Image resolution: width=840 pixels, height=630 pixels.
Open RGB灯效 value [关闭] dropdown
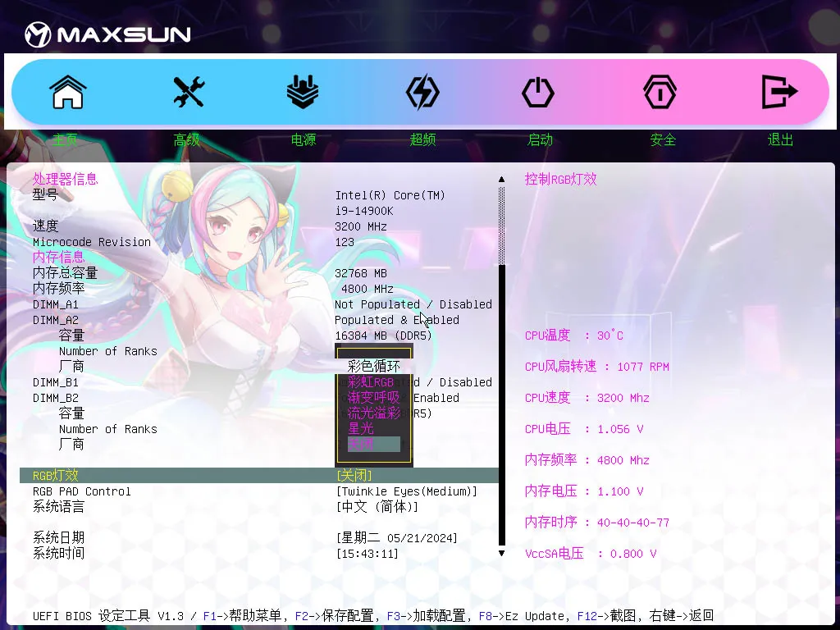pos(354,475)
